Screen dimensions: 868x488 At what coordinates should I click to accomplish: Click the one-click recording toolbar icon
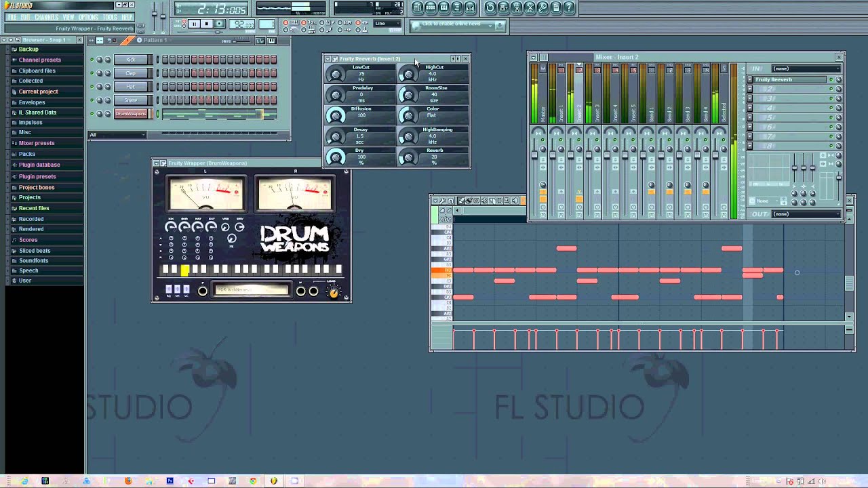[x=542, y=7]
